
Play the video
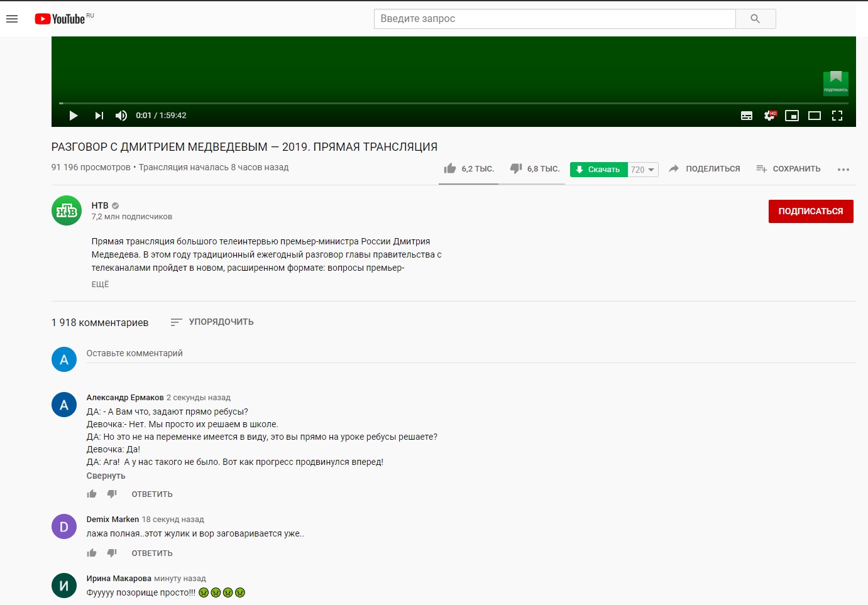click(74, 116)
